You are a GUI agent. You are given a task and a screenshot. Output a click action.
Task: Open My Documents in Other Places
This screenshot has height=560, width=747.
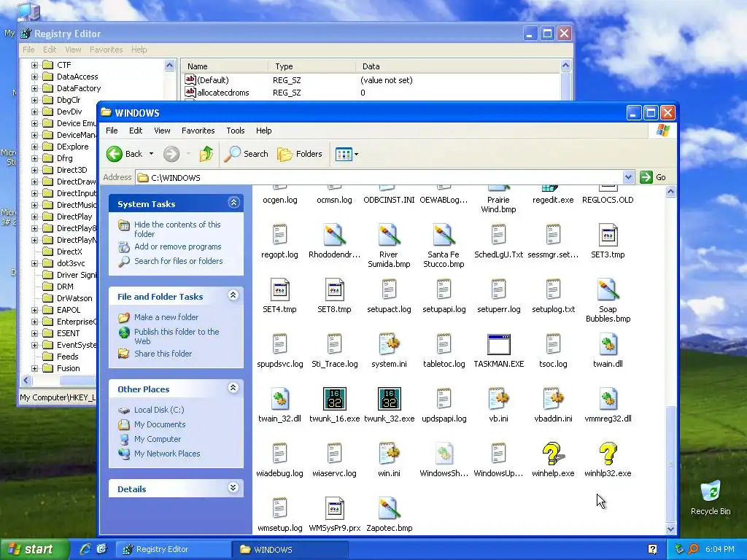coord(160,424)
